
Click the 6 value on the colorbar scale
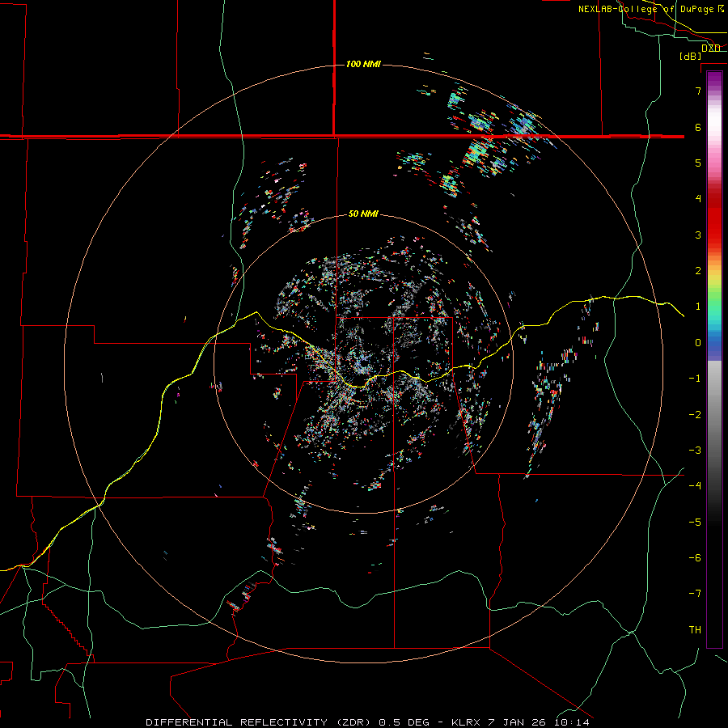(x=698, y=127)
